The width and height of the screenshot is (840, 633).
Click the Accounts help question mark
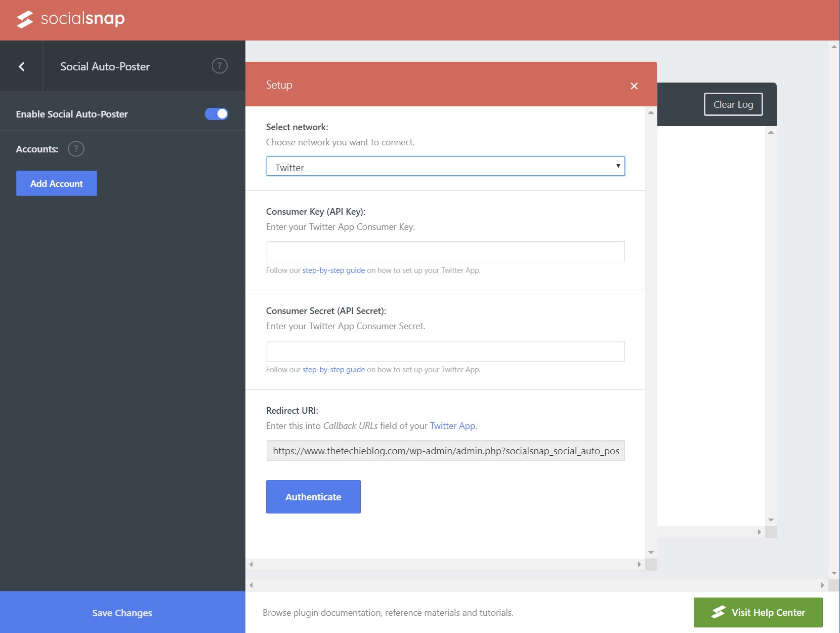coord(76,149)
